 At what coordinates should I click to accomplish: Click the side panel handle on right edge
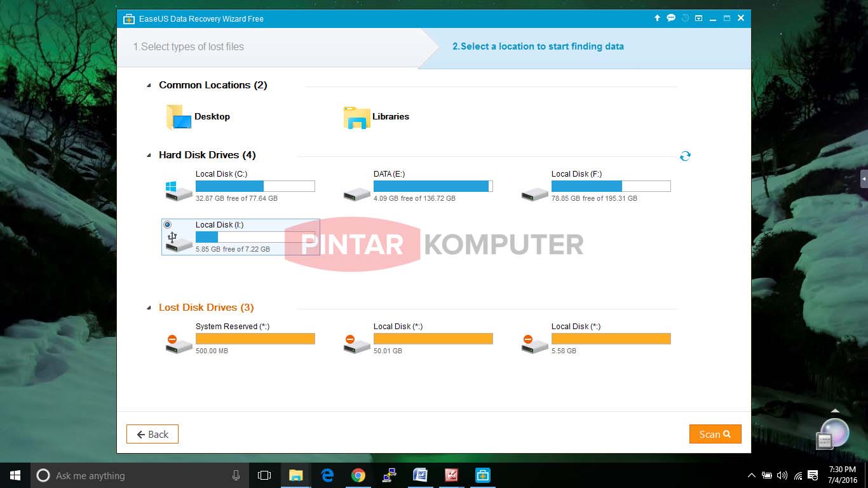point(864,179)
